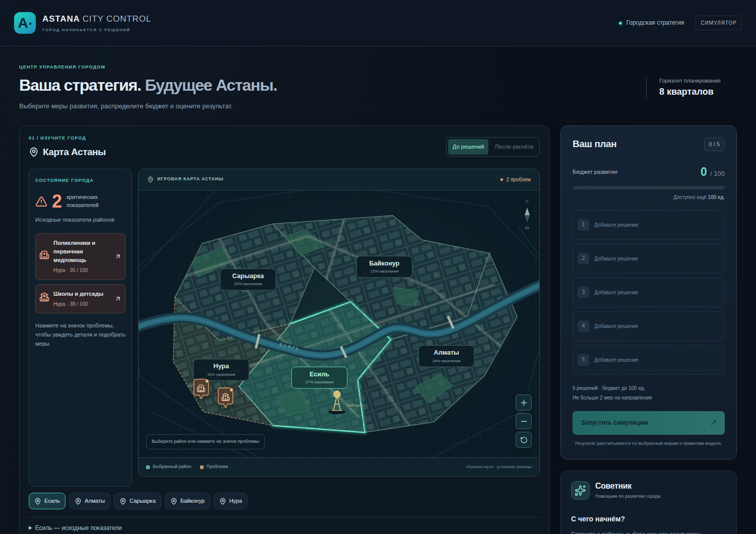Select the Алматы district chip below the map
This screenshot has height=534, width=756.
point(90,501)
